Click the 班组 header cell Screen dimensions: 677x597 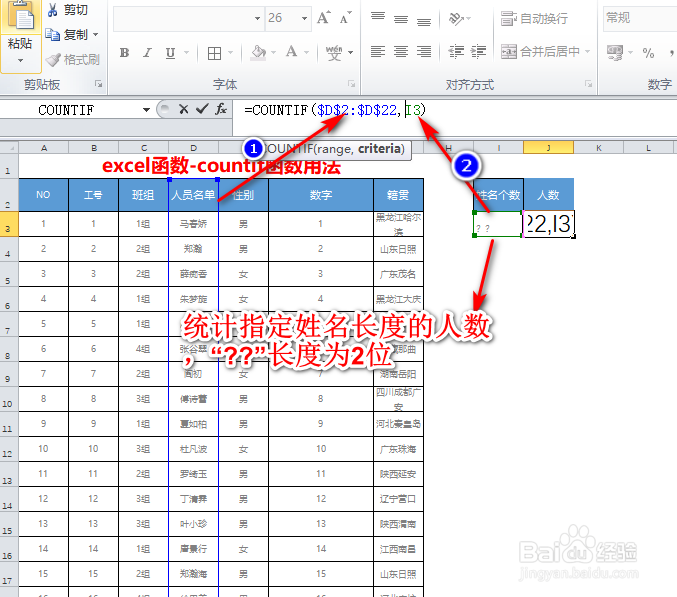tap(143, 195)
